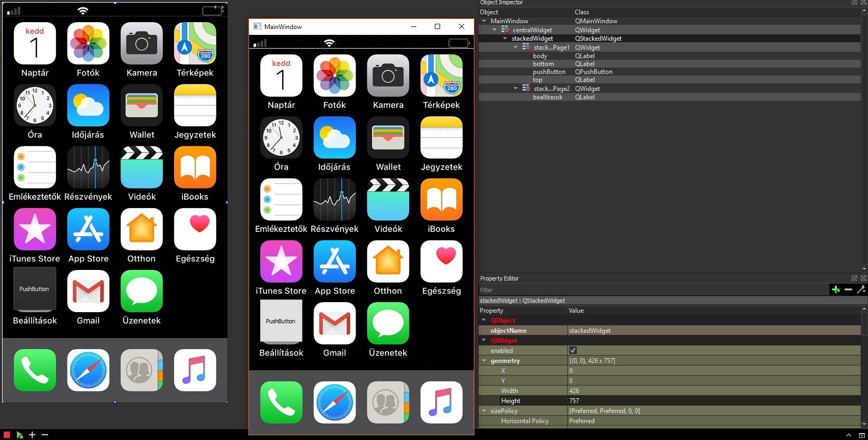
Task: Click the Horizontal Policy value Preferred
Action: [x=713, y=420]
